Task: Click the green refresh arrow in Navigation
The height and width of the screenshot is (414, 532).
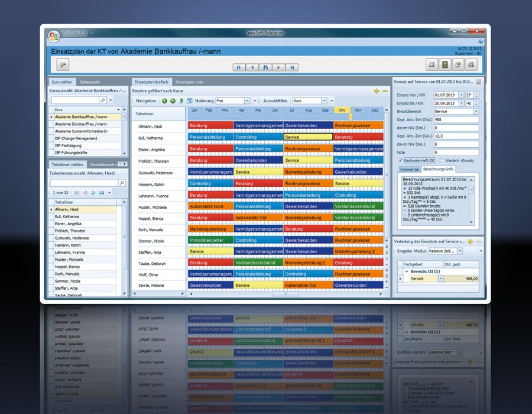Action: point(181,101)
